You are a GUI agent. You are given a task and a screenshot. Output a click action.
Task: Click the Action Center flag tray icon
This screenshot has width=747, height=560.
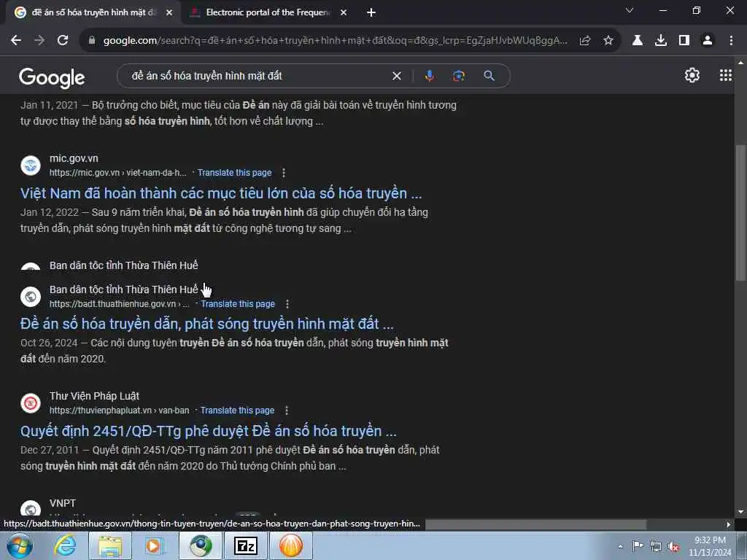tap(638, 547)
